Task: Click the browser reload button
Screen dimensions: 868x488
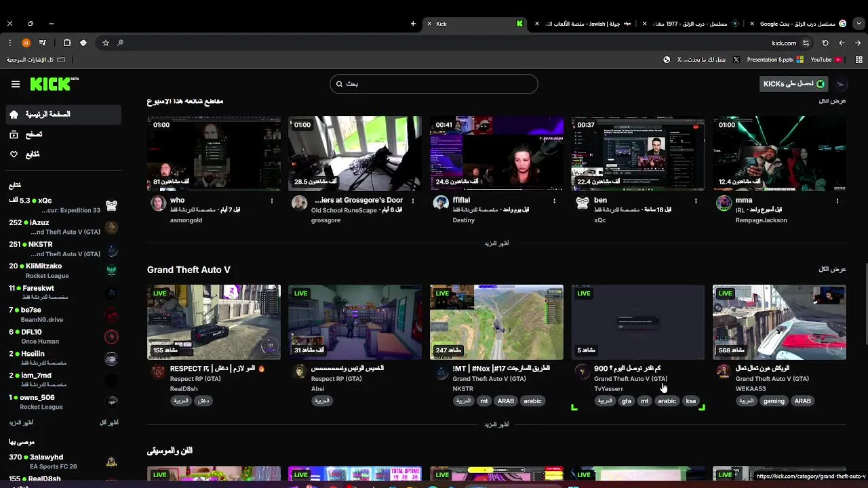Action: pyautogui.click(x=825, y=43)
